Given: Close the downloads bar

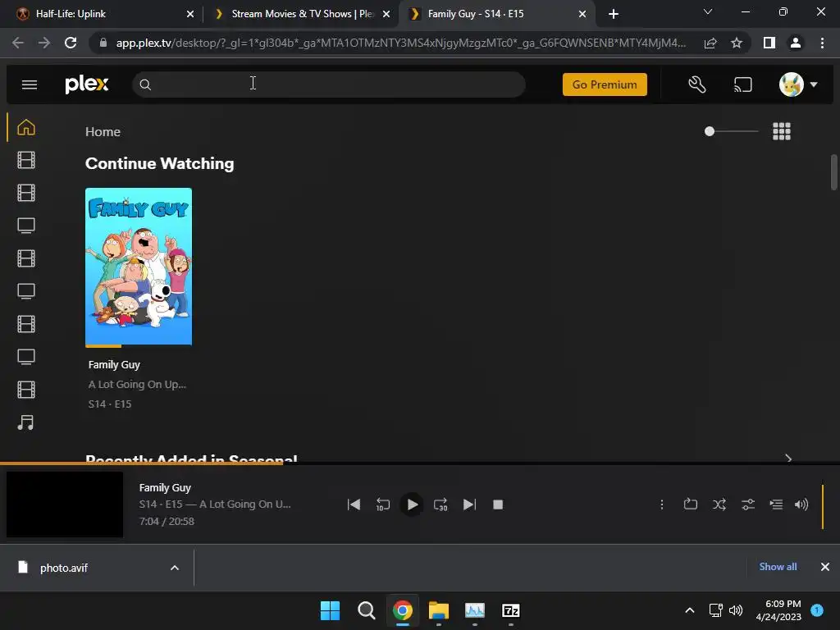Looking at the screenshot, I should [x=825, y=567].
